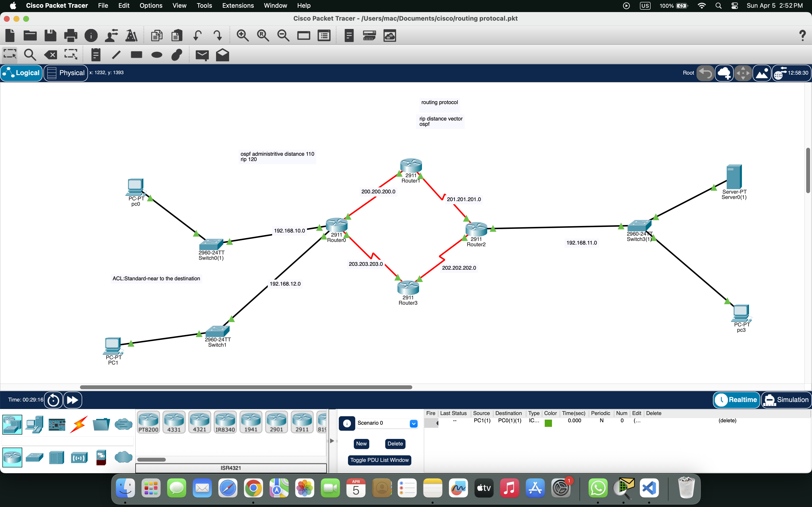Switch to Simulation mode
The width and height of the screenshot is (812, 507).
click(786, 400)
